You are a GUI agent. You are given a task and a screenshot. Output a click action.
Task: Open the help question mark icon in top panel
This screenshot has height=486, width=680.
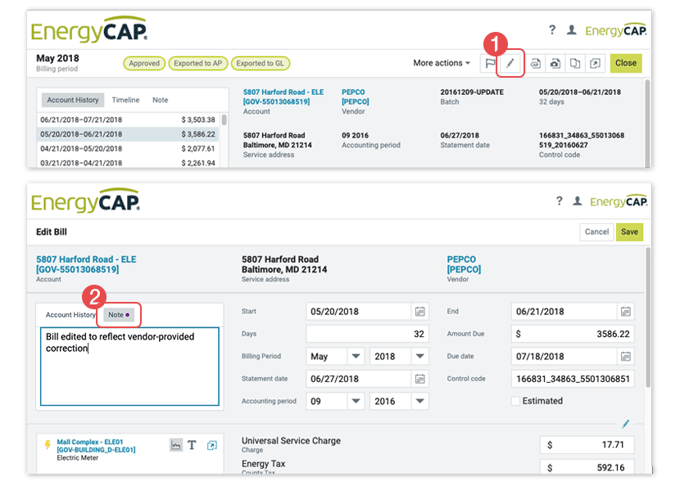tap(552, 31)
